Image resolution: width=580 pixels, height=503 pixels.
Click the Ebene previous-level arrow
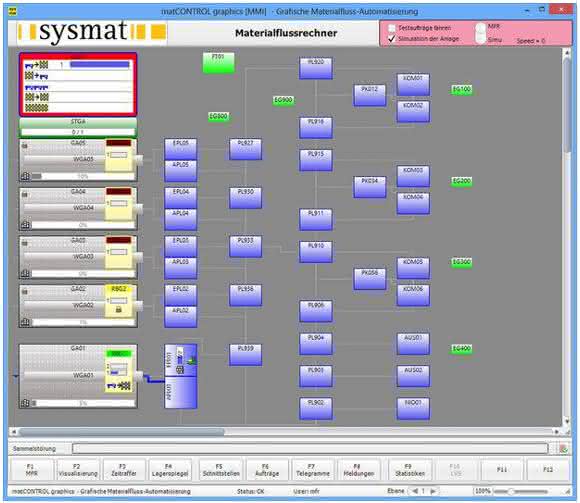(x=415, y=491)
